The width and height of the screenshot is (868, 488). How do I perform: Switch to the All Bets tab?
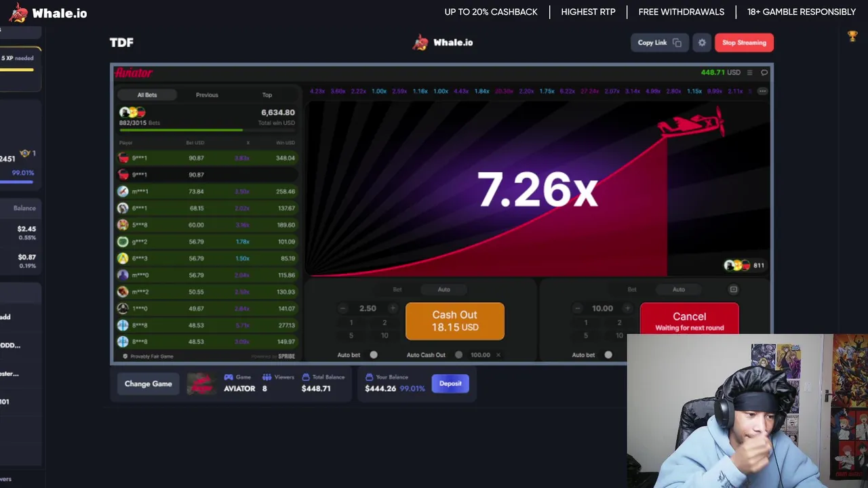147,95
